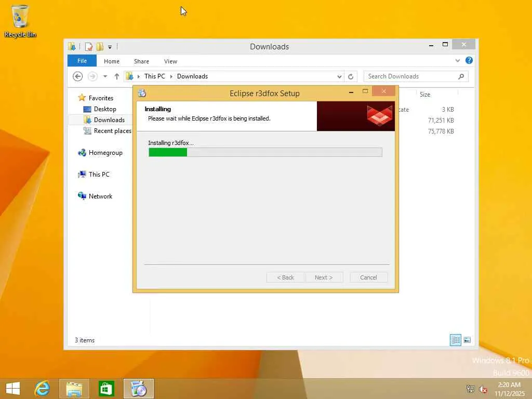Open the Home ribbon tab
This screenshot has width=532, height=399.
coord(112,61)
